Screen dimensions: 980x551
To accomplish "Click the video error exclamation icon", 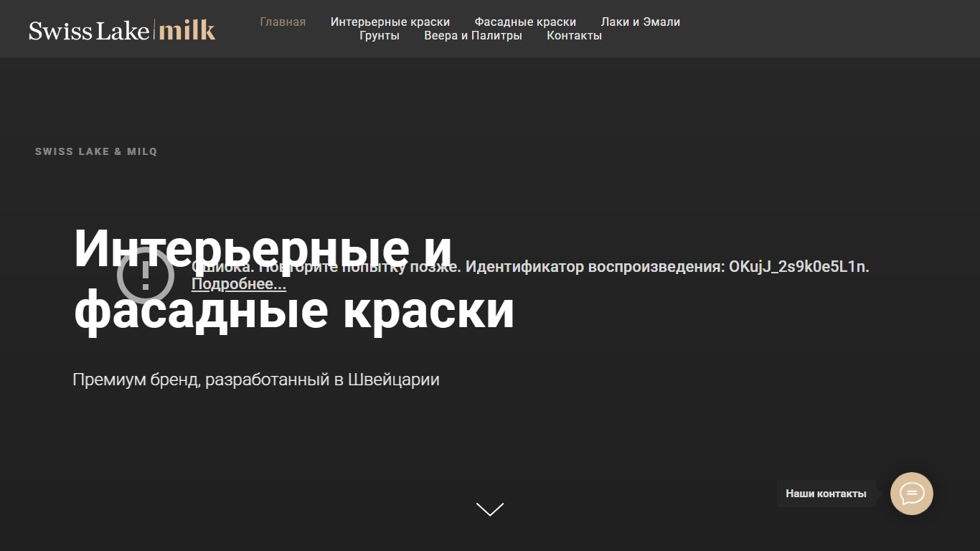I will point(146,275).
